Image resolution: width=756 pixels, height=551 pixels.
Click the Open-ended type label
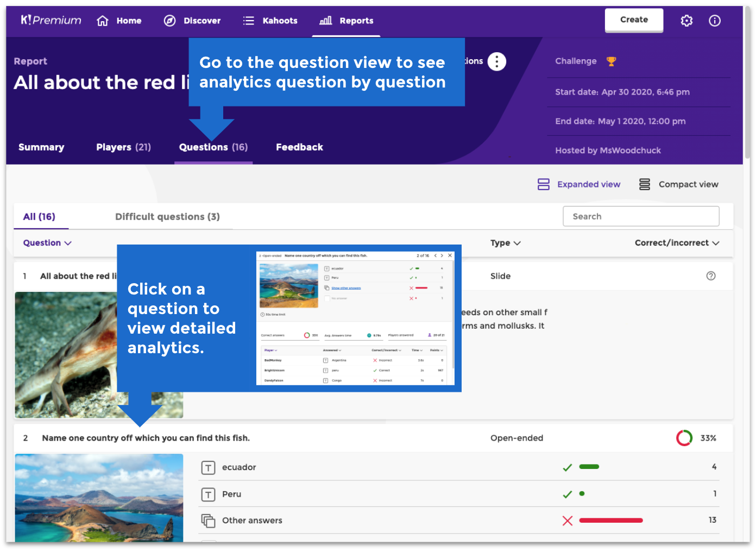516,438
